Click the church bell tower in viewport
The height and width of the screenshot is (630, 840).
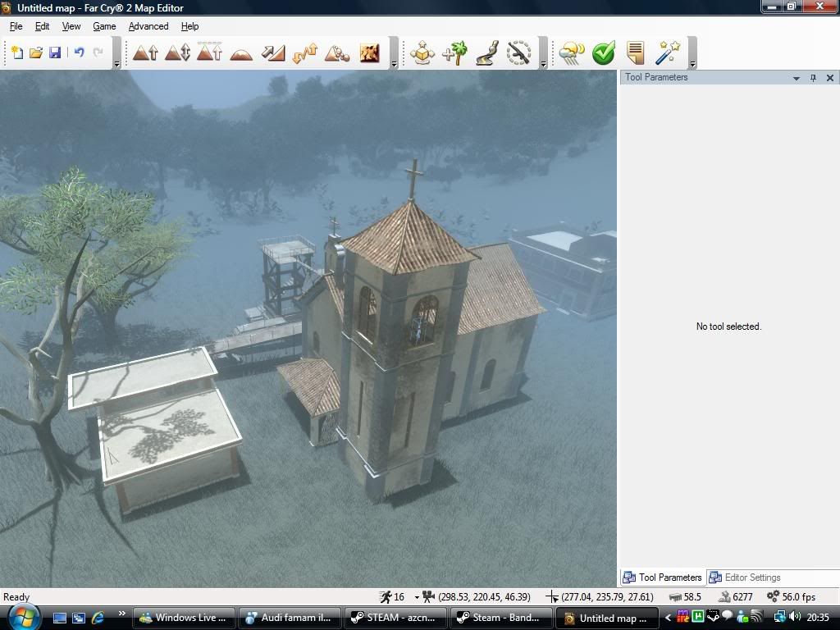(403, 343)
